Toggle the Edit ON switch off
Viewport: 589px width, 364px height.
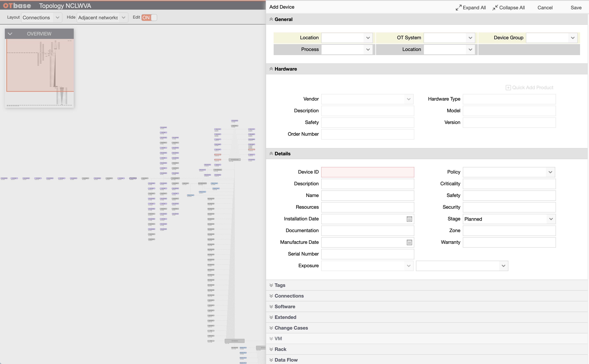149,17
